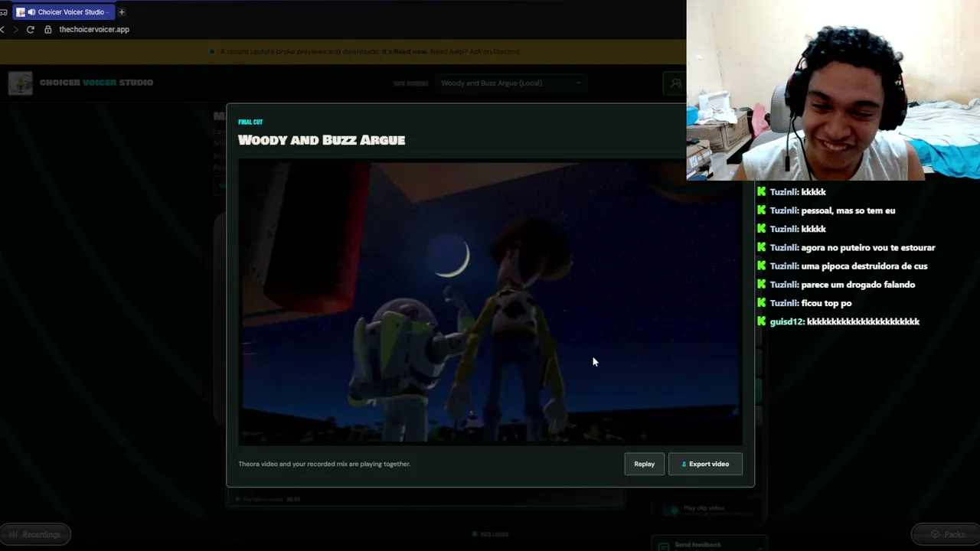The width and height of the screenshot is (980, 551).
Task: Select the Choicer Voicer Studio browser tab
Action: click(63, 12)
